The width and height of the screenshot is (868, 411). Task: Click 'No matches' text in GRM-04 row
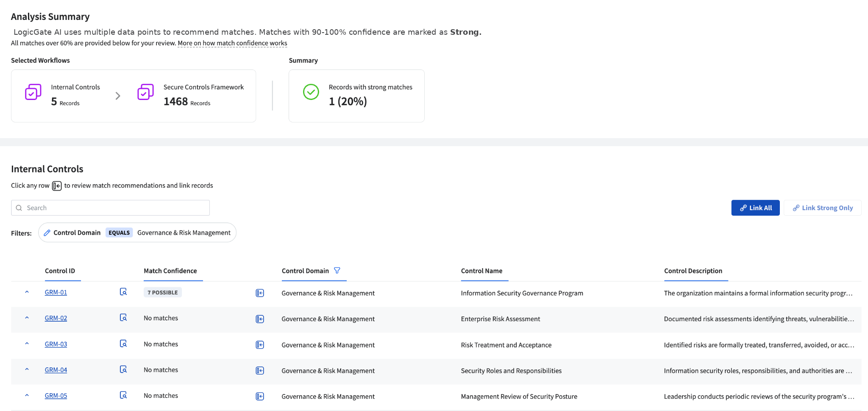[x=161, y=370]
